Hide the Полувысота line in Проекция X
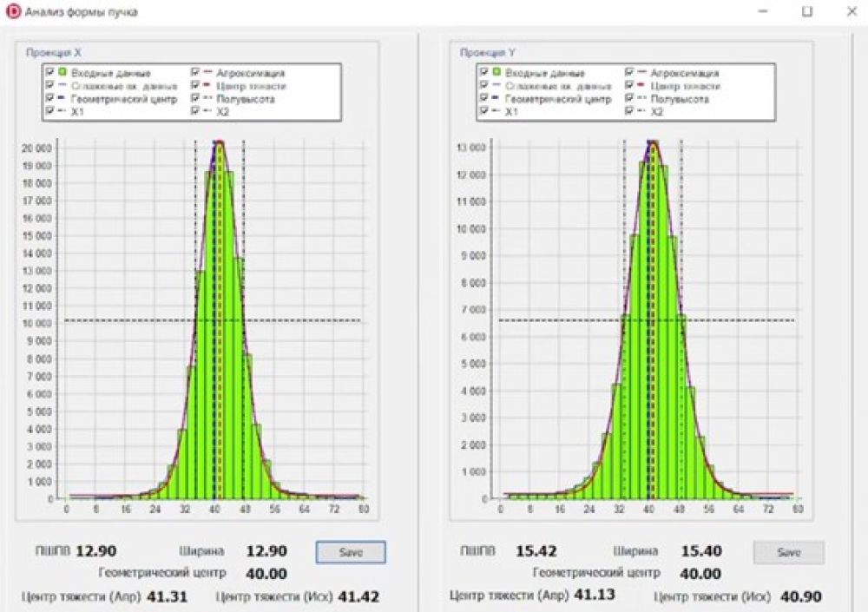Screen dimensions: 868x612 coord(194,99)
